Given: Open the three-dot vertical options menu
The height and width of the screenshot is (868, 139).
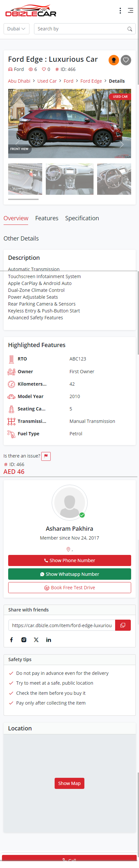Looking at the screenshot, I should [x=120, y=11].
